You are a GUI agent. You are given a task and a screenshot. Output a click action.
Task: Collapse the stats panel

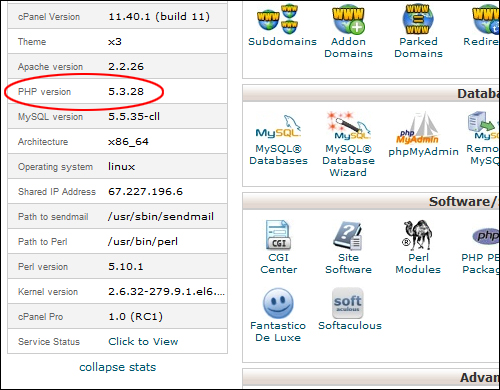(117, 367)
